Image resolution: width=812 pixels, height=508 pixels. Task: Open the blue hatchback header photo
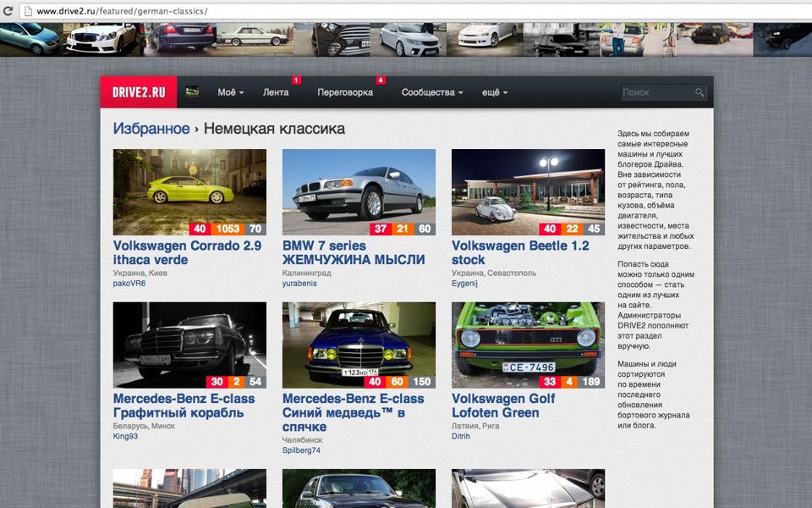[x=31, y=39]
